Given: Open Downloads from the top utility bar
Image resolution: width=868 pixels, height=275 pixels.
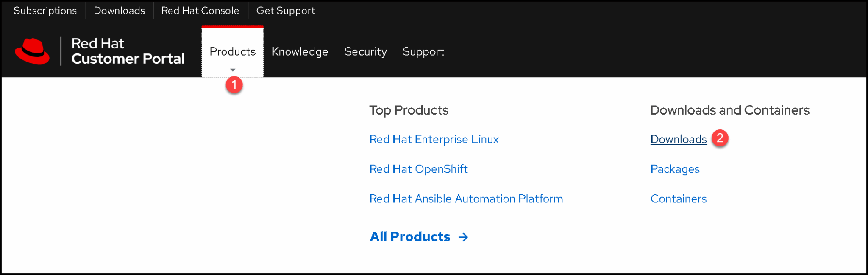Looking at the screenshot, I should coord(119,11).
